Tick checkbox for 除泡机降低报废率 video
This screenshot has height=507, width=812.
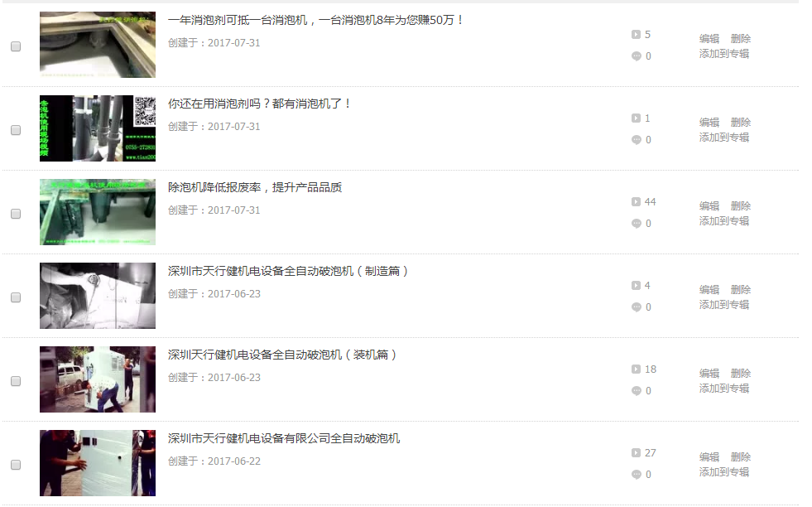click(x=16, y=214)
